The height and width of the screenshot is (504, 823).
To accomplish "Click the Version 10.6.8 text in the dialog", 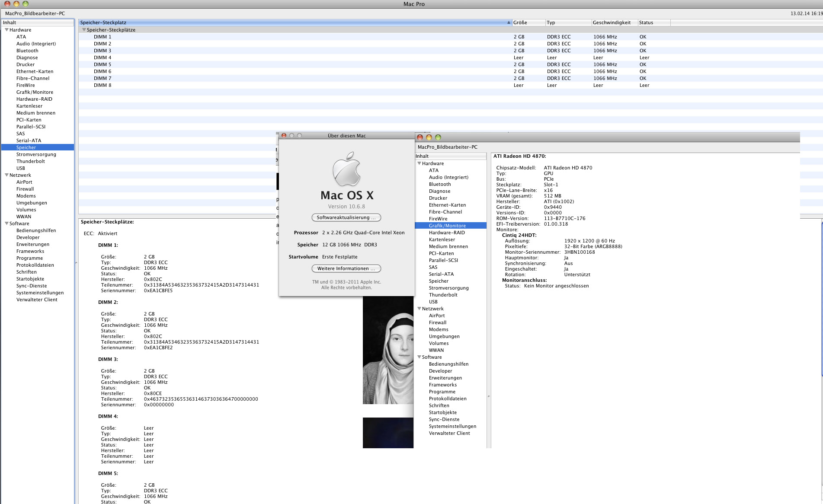I will tap(346, 207).
